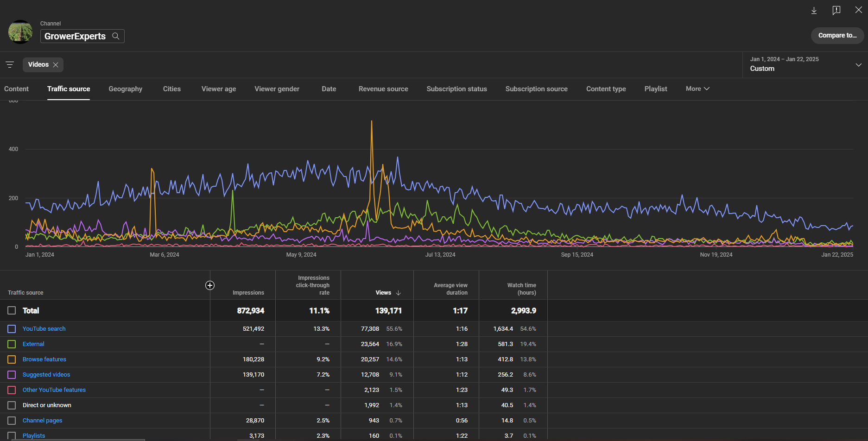868x441 pixels.
Task: Toggle the Total row checkbox
Action: (x=12, y=310)
